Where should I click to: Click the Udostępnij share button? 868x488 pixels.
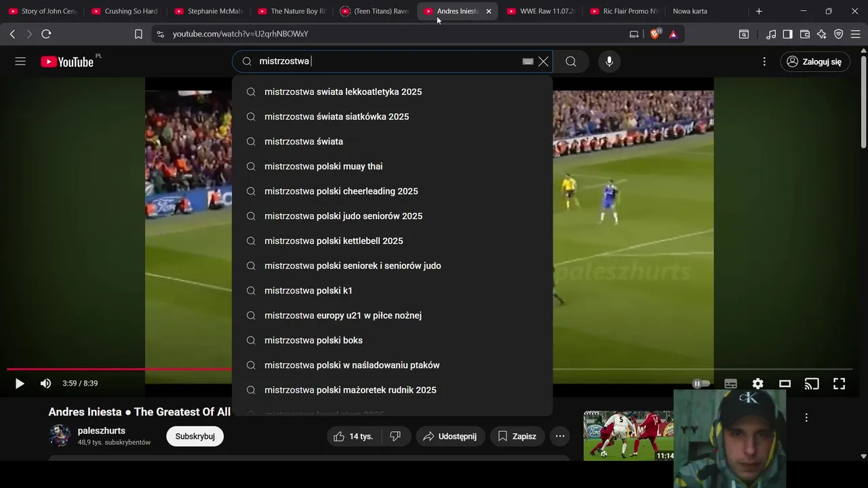pyautogui.click(x=449, y=436)
